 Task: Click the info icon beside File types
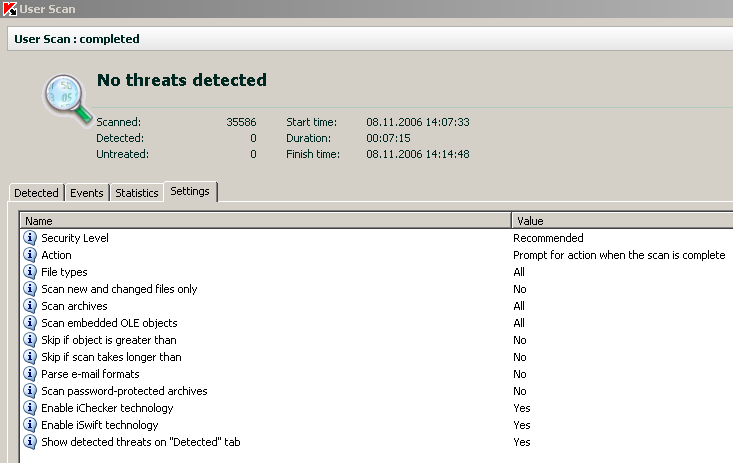click(30, 272)
